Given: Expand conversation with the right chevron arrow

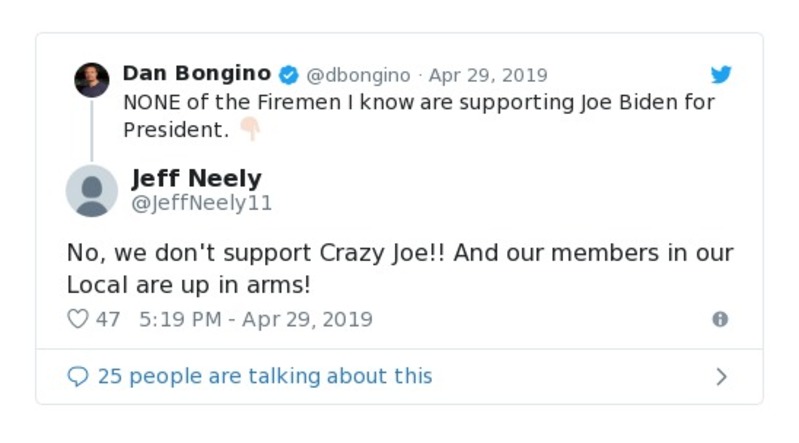Looking at the screenshot, I should (721, 377).
